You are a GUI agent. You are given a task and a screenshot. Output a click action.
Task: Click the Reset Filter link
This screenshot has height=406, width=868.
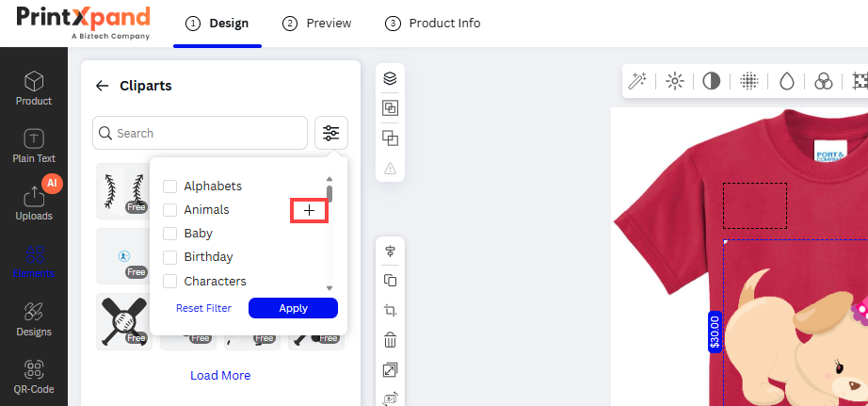coord(203,308)
